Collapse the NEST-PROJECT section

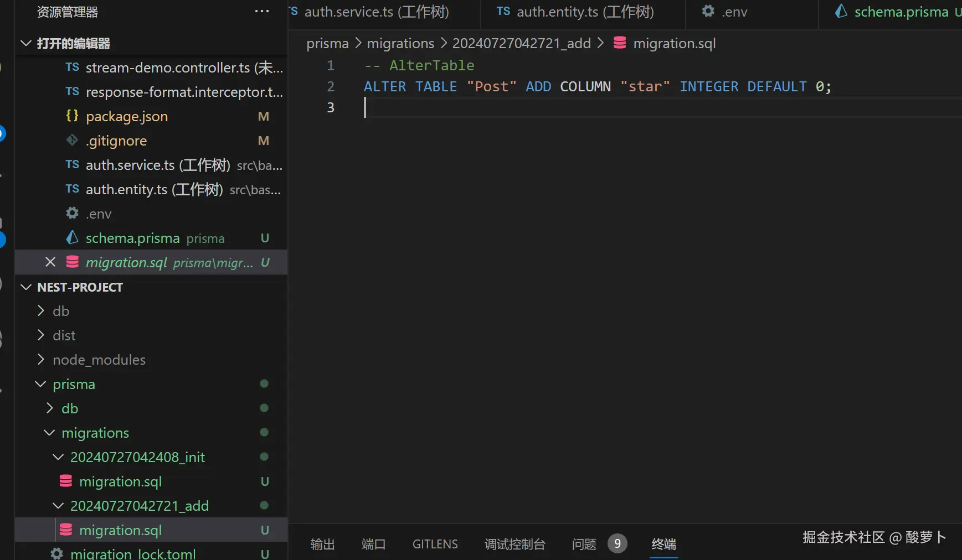[x=25, y=287]
